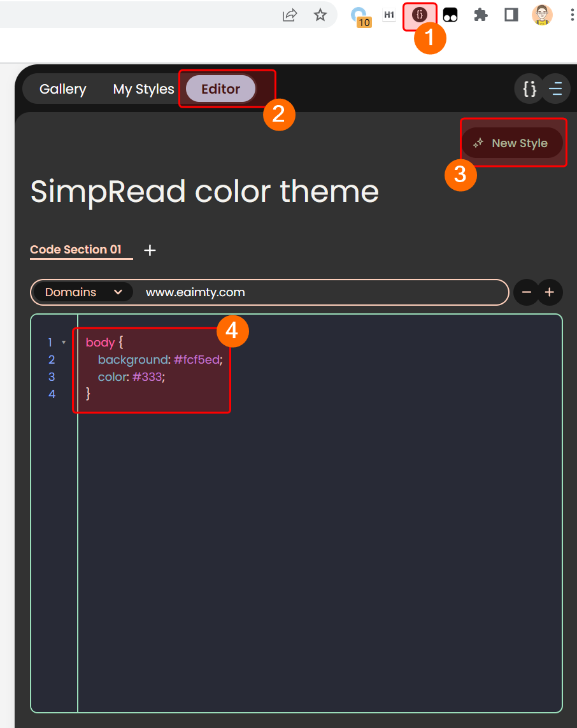Open the Chrome three-dot menu
The width and height of the screenshot is (577, 728).
571,15
